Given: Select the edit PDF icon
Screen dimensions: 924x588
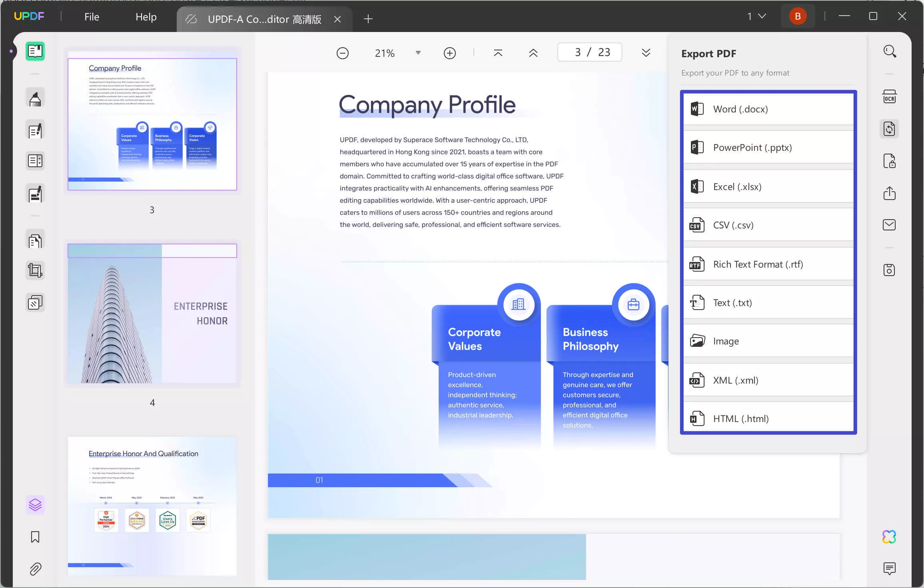Looking at the screenshot, I should coord(35,130).
